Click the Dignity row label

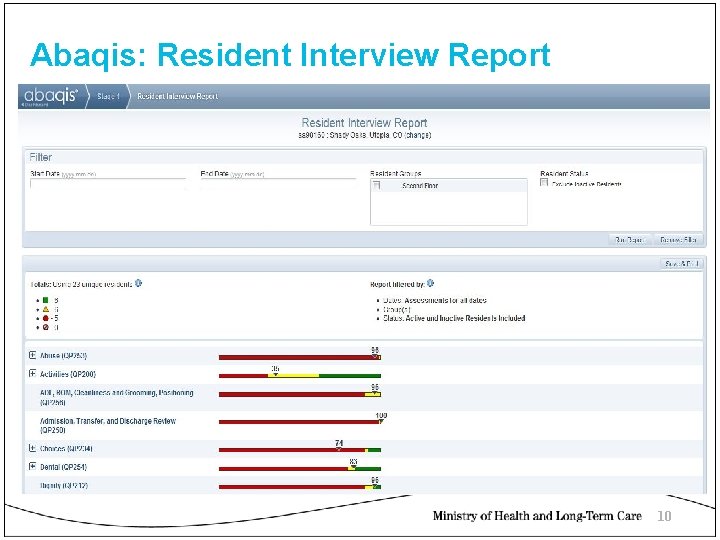(64, 485)
